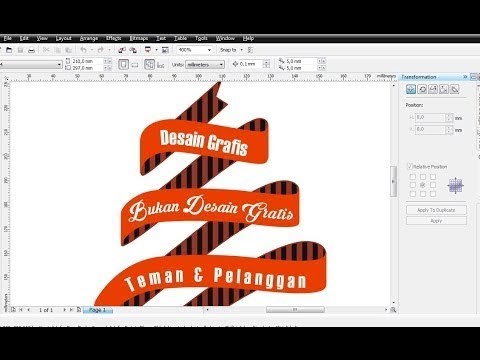480x360 pixels.
Task: Open the Tools menu
Action: (x=201, y=38)
